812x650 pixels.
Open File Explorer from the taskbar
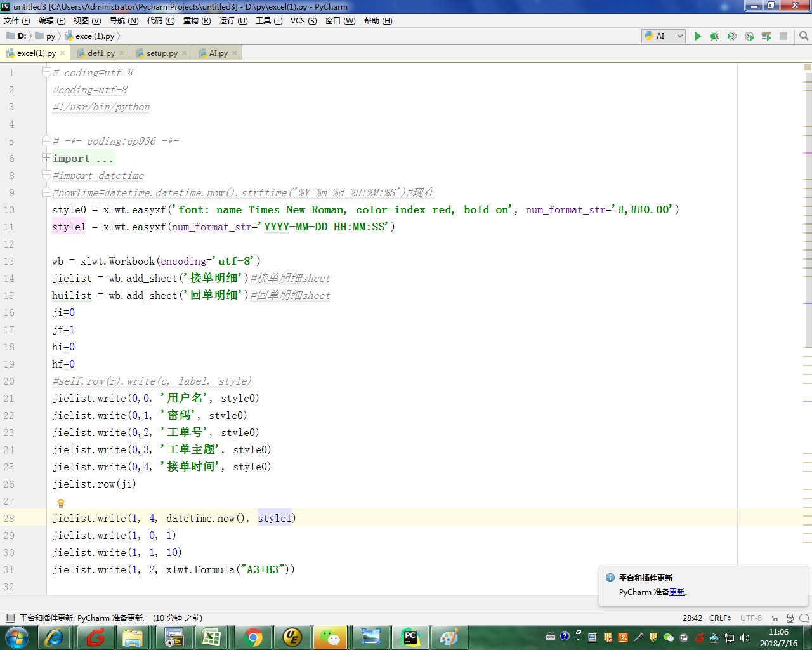click(133, 637)
